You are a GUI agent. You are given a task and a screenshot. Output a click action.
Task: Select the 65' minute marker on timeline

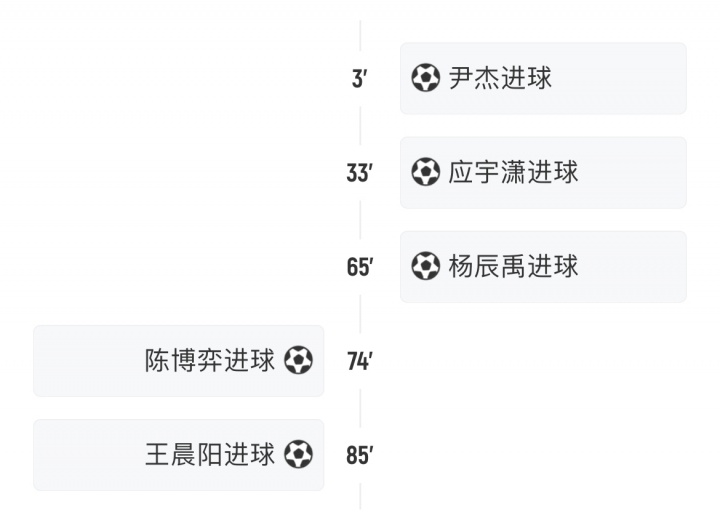pyautogui.click(x=360, y=267)
